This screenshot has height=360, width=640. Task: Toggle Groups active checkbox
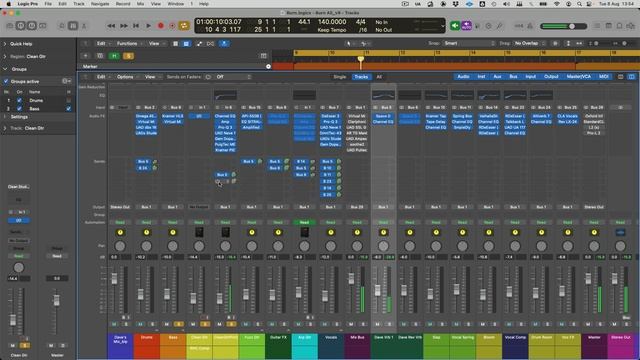6,81
